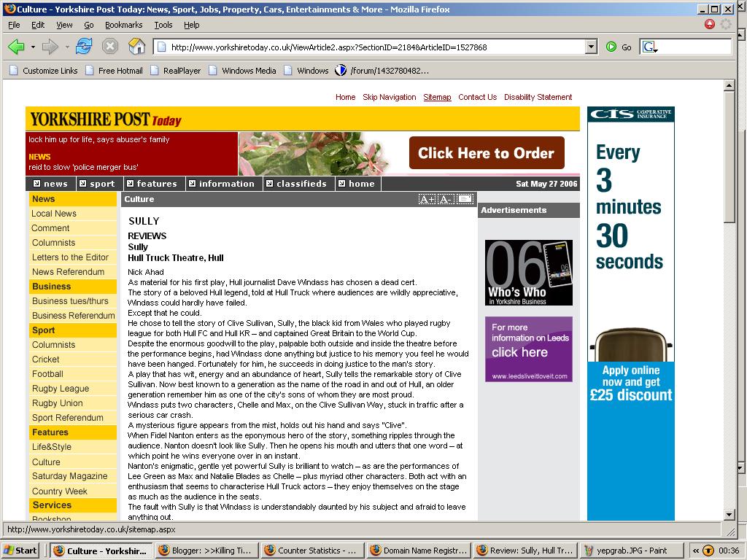The height and width of the screenshot is (560, 747).
Task: Open the address bar URL history dropdown
Action: pos(591,47)
